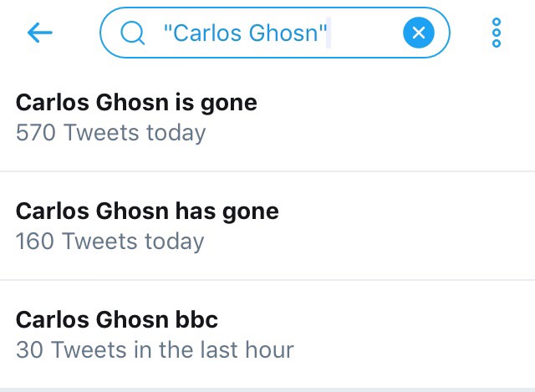Open the three-dot overflow menu

[497, 33]
